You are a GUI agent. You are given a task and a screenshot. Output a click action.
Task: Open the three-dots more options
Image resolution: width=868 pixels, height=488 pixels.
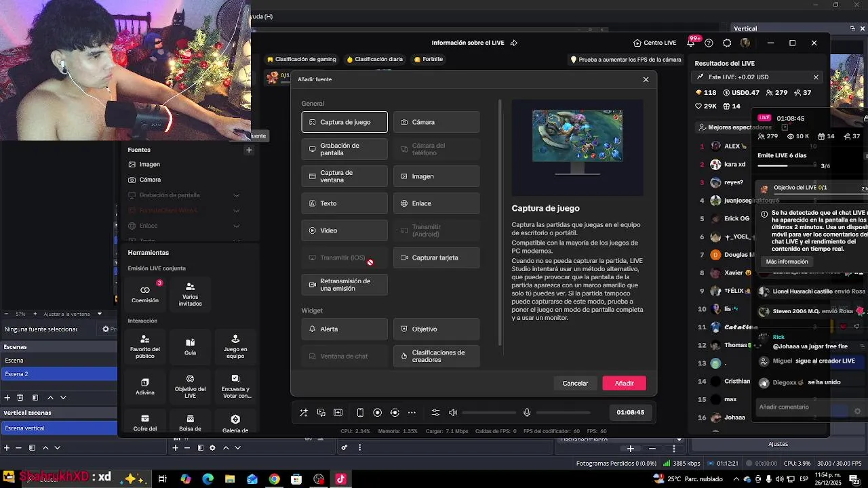pos(412,412)
